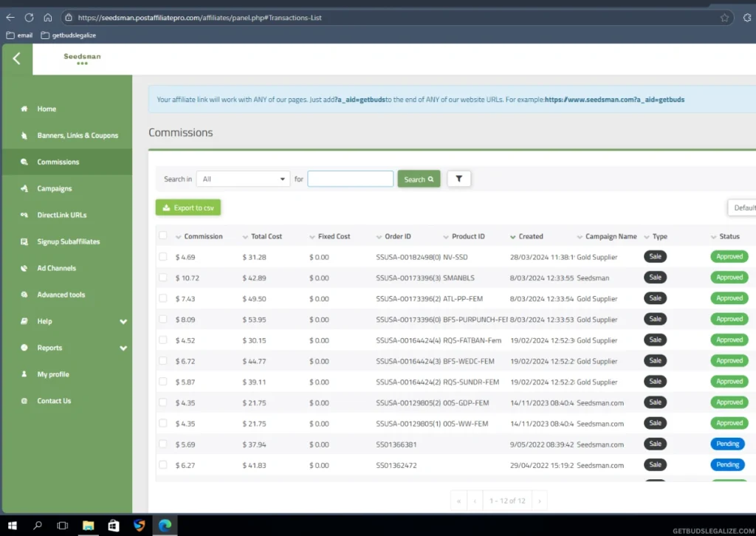This screenshot has width=756, height=536.
Task: Sort by the Total Cost column header
Action: [x=266, y=236]
